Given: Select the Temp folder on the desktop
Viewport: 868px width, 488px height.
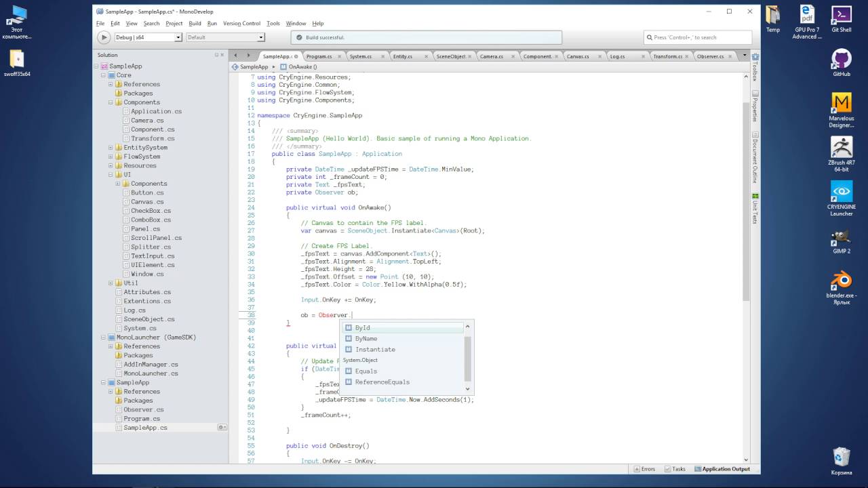Looking at the screenshot, I should 773,18.
